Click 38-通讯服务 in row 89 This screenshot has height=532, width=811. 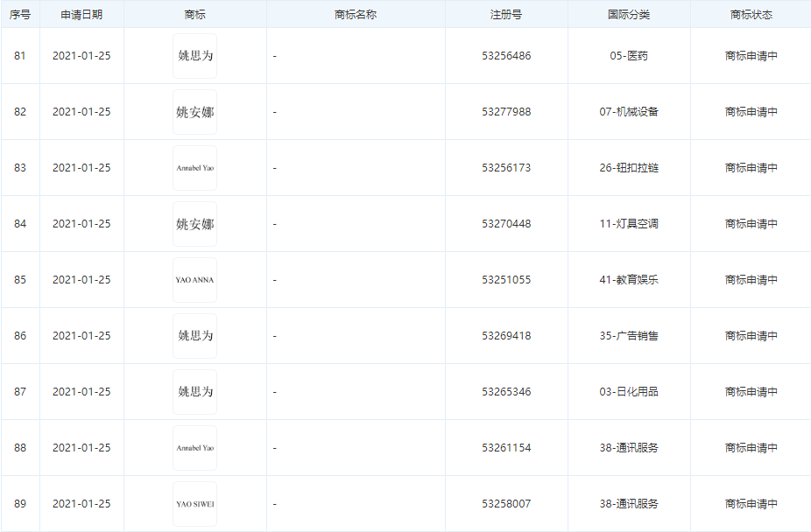pyautogui.click(x=629, y=504)
